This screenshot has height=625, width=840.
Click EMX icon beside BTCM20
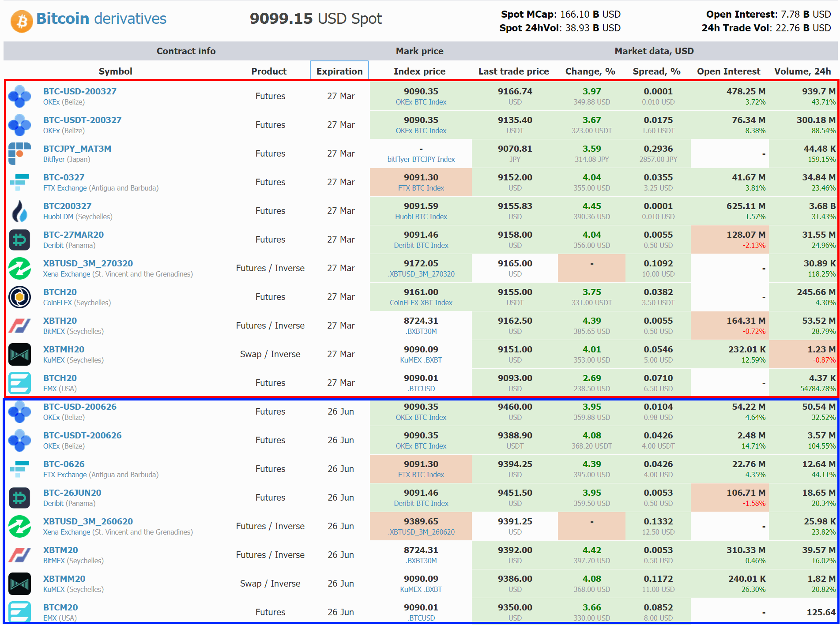19,612
